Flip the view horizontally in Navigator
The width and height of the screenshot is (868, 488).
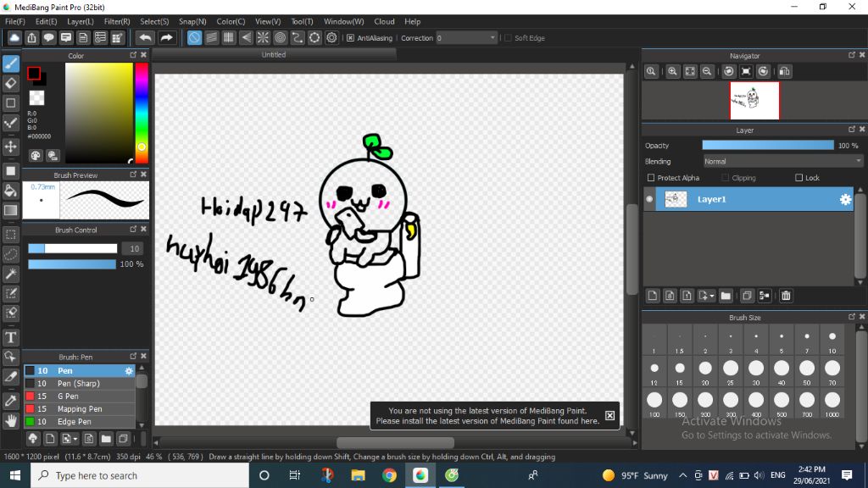[784, 71]
